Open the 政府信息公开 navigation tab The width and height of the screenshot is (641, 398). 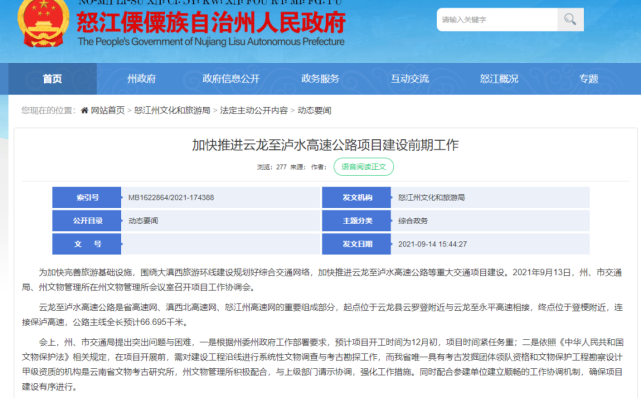coord(231,79)
